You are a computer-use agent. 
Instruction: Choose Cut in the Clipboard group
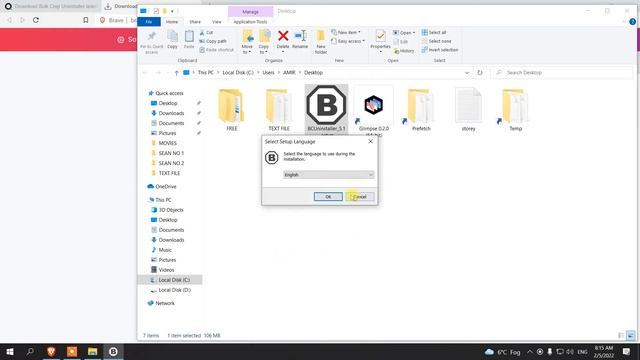(x=207, y=33)
